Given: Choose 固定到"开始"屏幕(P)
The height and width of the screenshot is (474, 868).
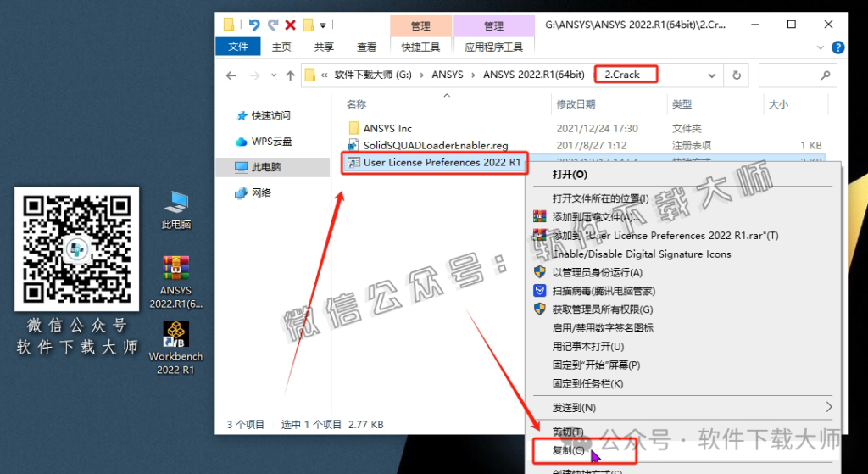Looking at the screenshot, I should (596, 365).
